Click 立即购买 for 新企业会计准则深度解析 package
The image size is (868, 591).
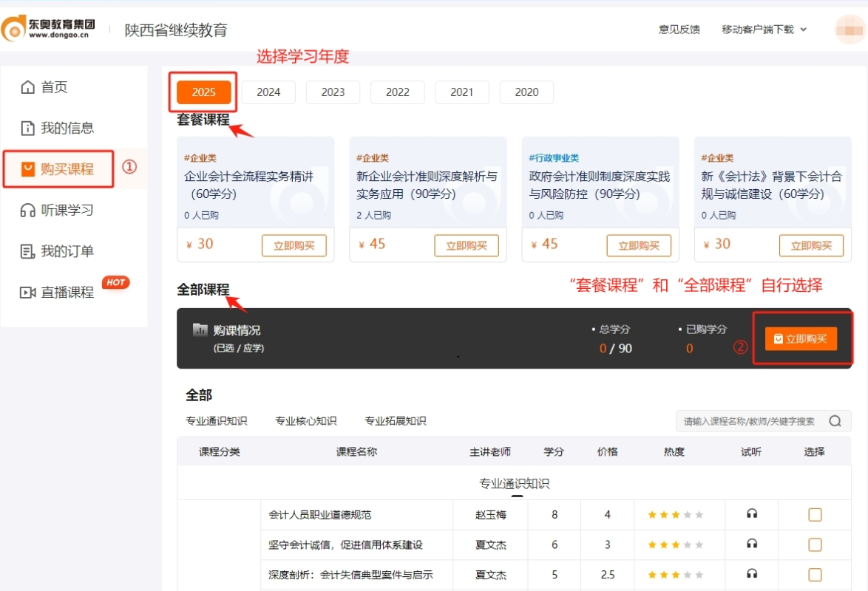467,245
